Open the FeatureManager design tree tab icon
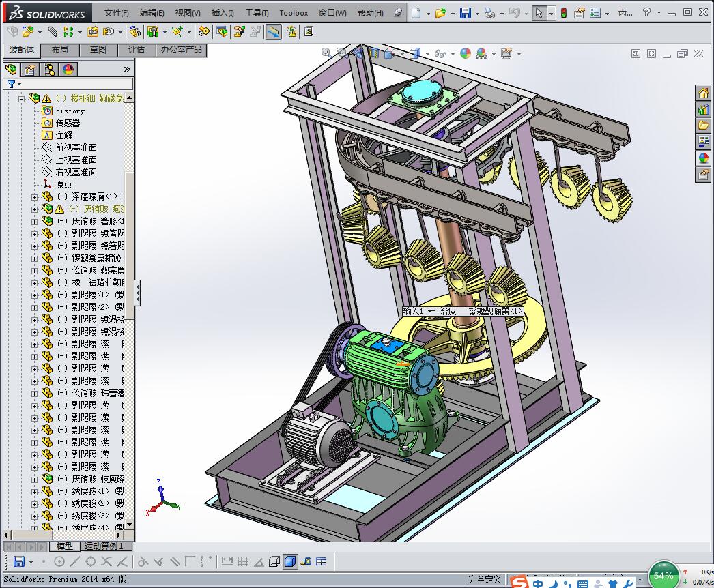Screen dimensions: 714x588 (x=12, y=70)
